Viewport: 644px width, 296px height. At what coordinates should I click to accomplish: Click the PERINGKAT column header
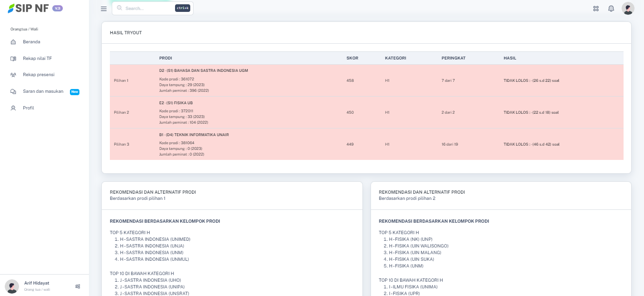tap(453, 58)
